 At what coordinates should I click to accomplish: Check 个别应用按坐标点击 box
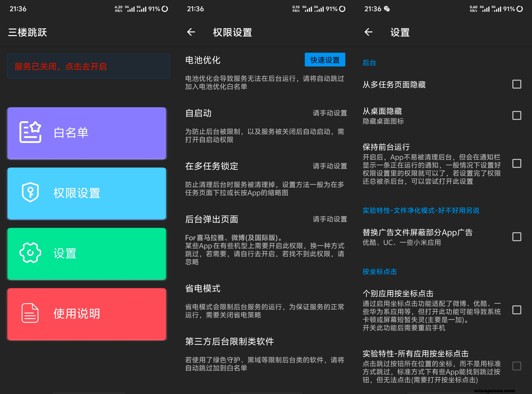(x=517, y=310)
